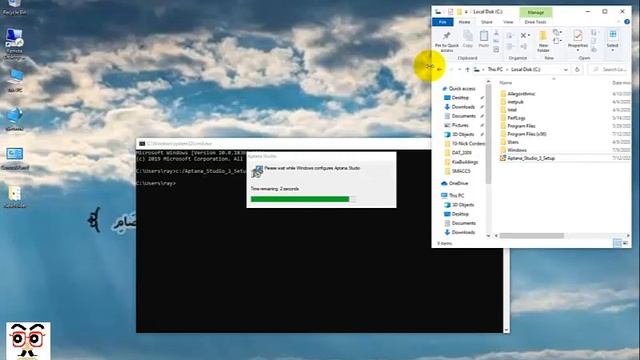Select Quick access in navigation pane

pyautogui.click(x=462, y=89)
